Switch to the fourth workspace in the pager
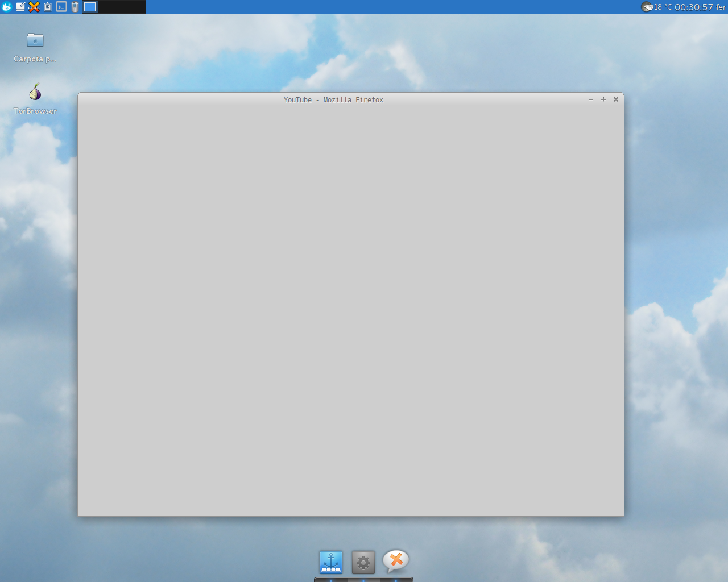Image resolution: width=728 pixels, height=582 pixels. tap(138, 7)
